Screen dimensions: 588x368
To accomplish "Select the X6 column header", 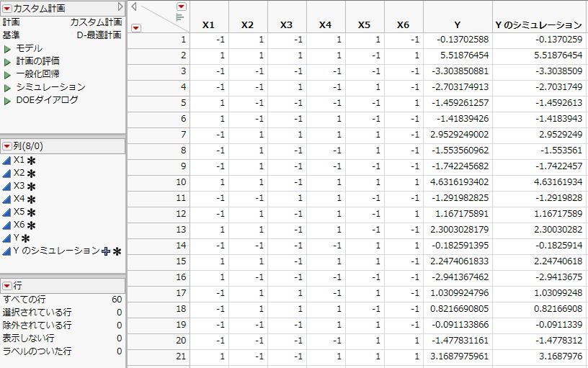I will coord(404,24).
